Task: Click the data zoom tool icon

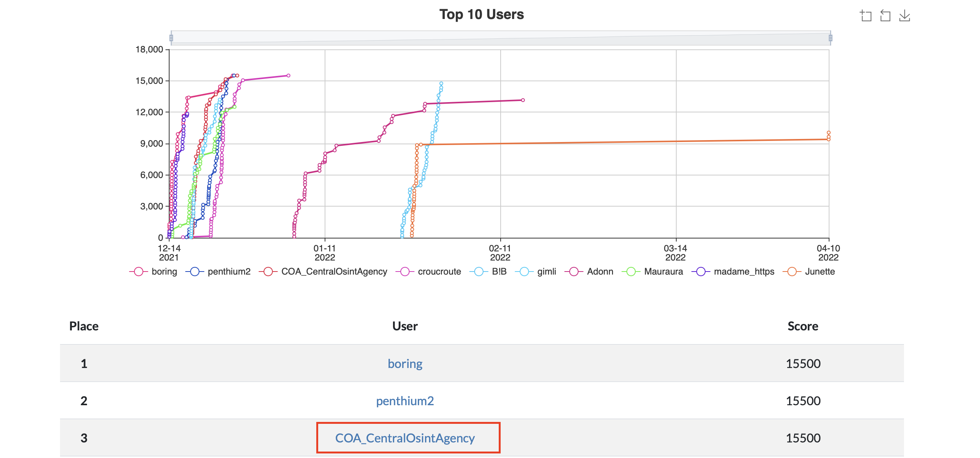Action: point(866,16)
